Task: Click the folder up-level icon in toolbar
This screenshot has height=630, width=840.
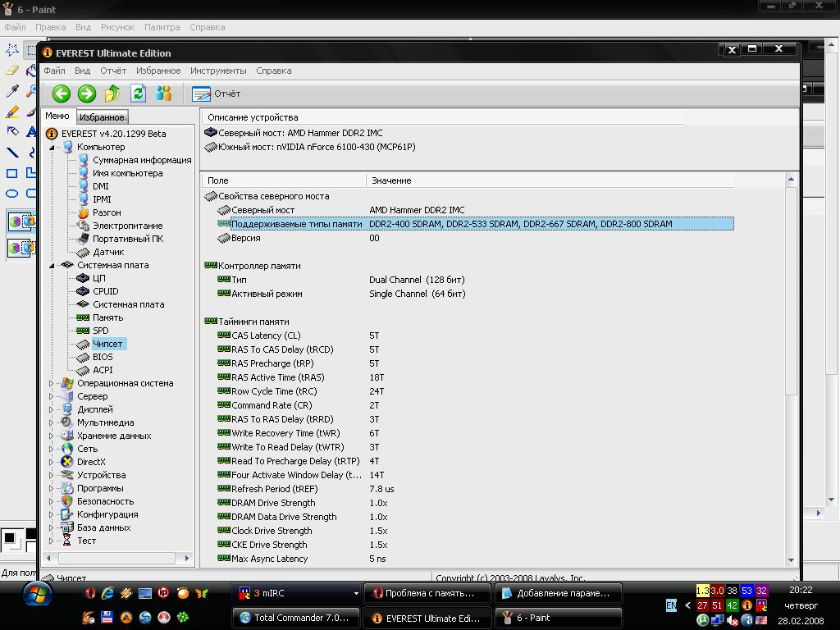Action: point(112,94)
